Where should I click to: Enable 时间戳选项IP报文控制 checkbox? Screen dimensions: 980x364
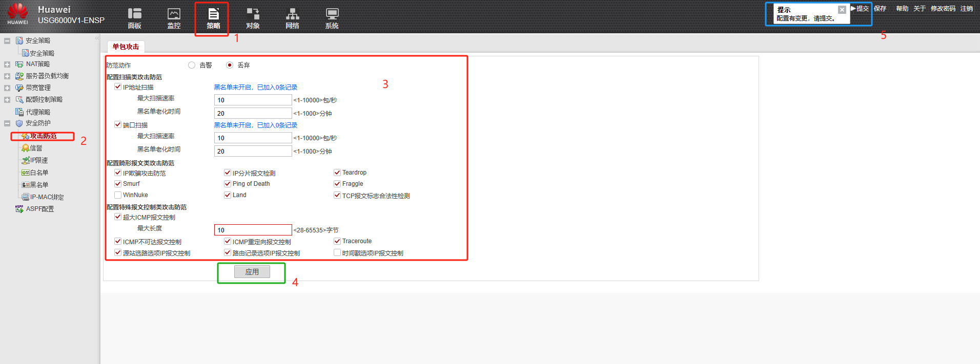(x=337, y=253)
